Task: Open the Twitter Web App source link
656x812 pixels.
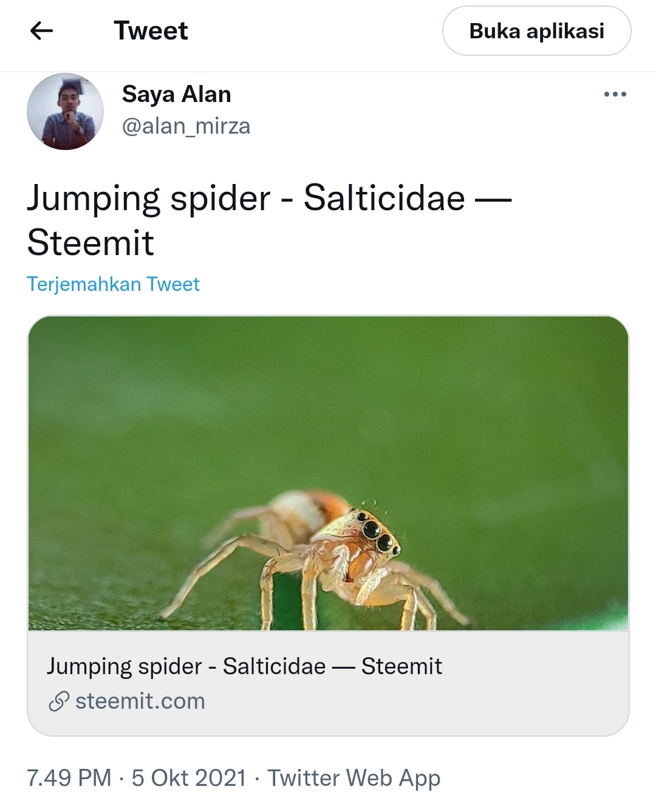Action: (x=354, y=778)
